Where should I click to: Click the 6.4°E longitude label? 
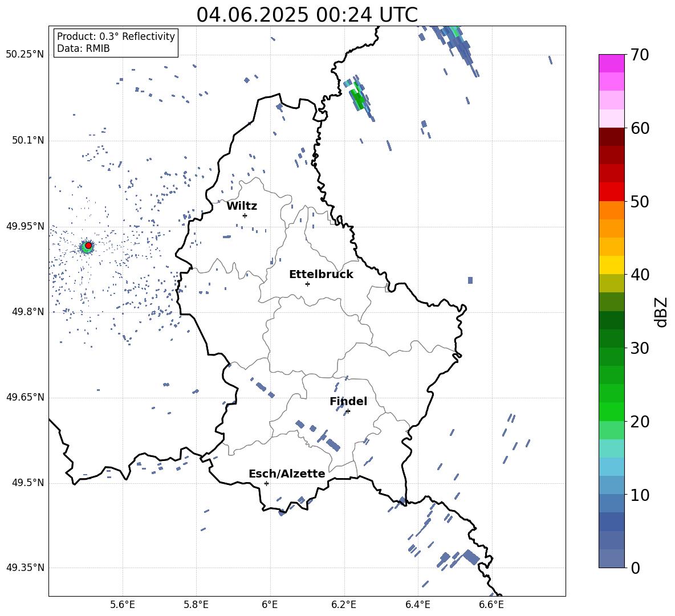pos(417,605)
